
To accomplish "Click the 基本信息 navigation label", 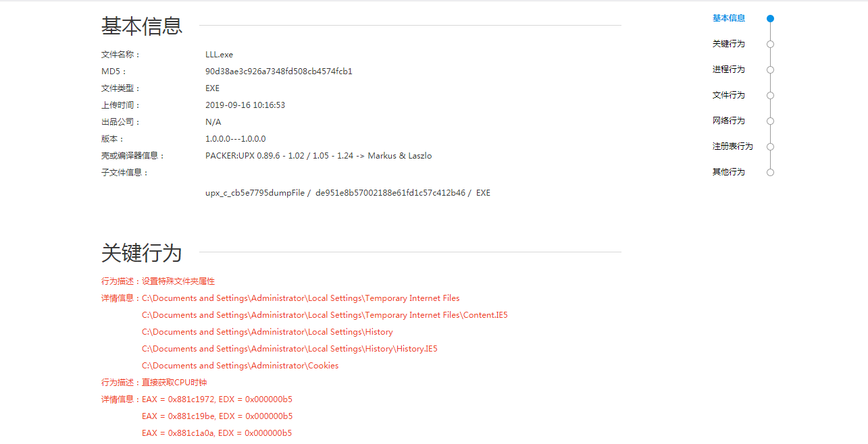I will coord(728,18).
